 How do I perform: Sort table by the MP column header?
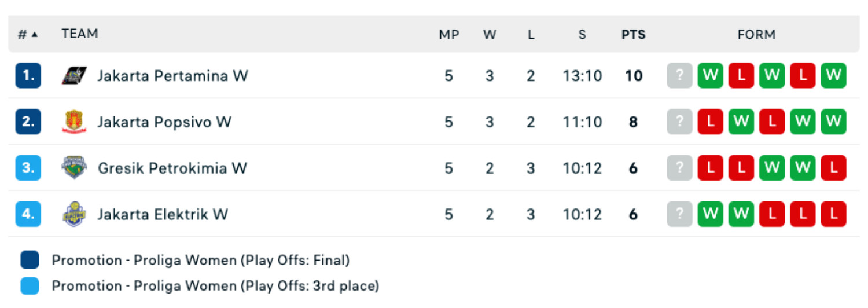coord(449,35)
